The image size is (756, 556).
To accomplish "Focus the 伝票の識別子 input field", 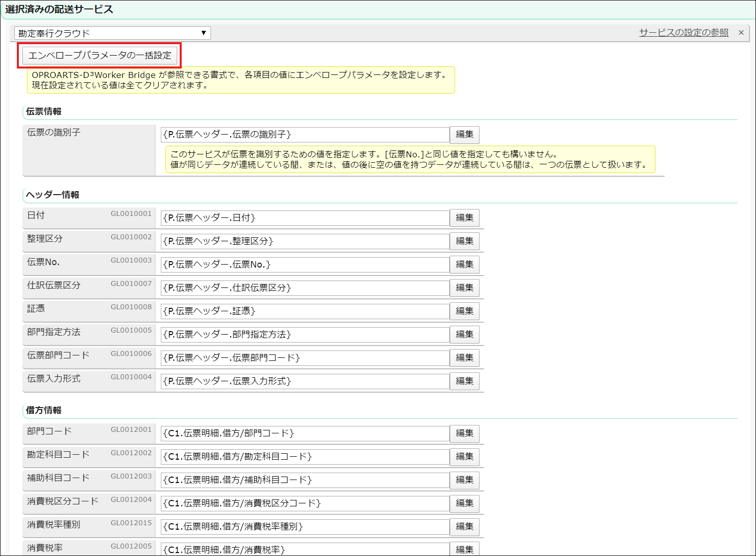I will tap(305, 135).
